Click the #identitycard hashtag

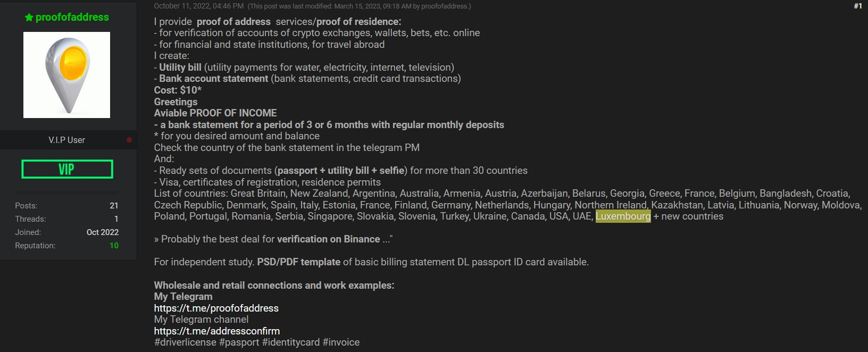click(290, 342)
